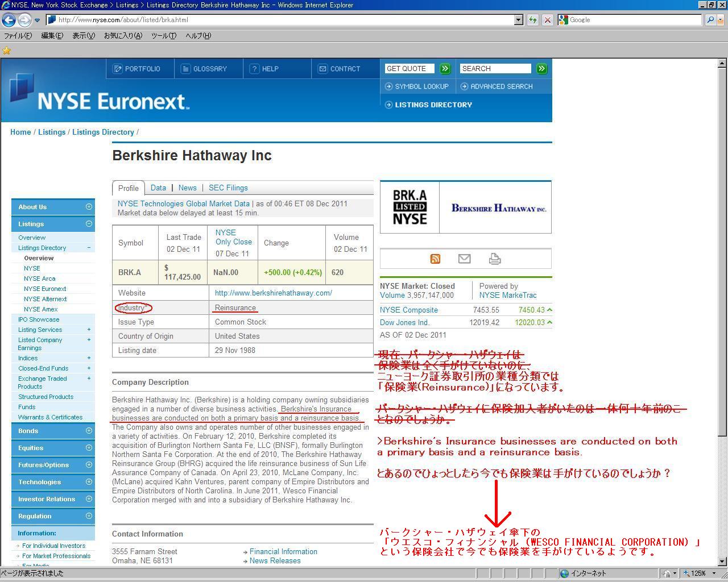Click the NYSE Technologies Global Market Data link
Screen dimensions: 728x582
coord(184,203)
